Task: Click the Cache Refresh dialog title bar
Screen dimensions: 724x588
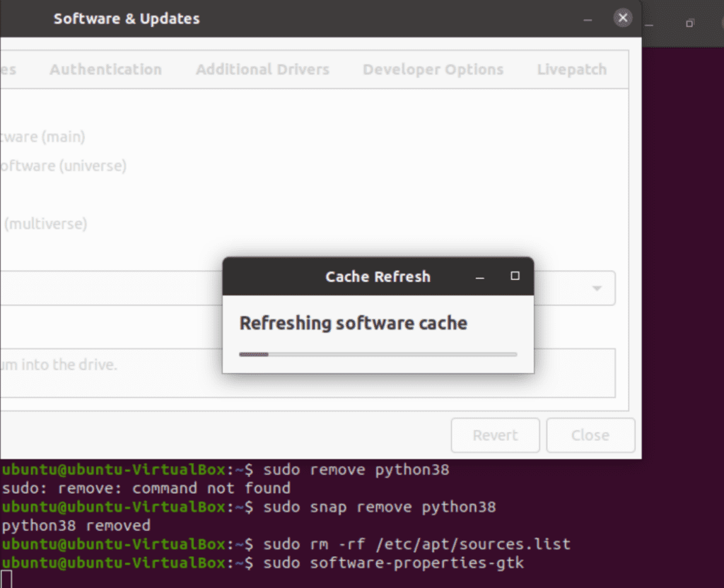Action: click(x=378, y=276)
